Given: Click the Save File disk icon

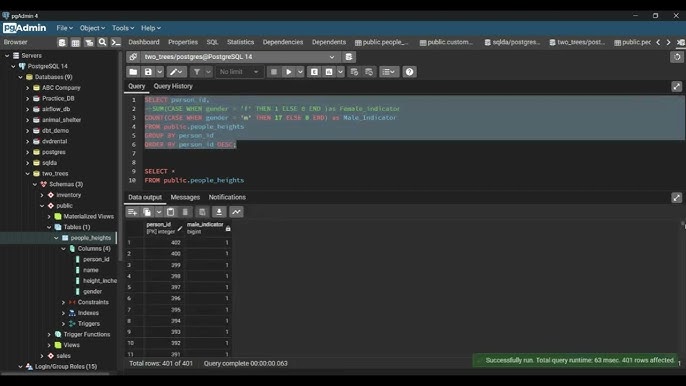Looking at the screenshot, I should tap(148, 72).
